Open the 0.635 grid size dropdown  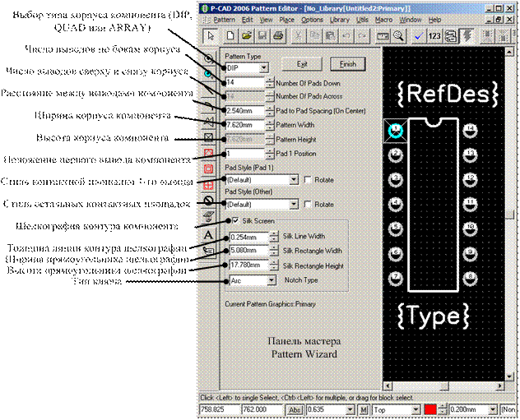pyautogui.click(x=350, y=410)
